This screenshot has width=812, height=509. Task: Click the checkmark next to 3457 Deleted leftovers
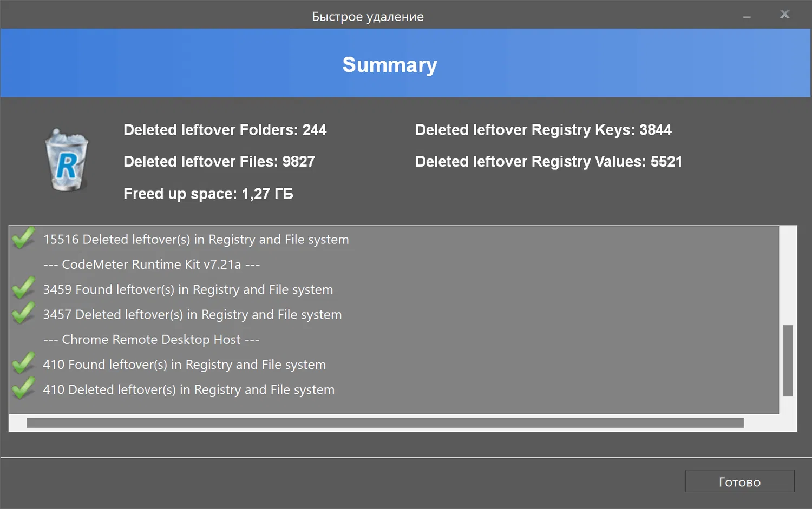pyautogui.click(x=23, y=313)
